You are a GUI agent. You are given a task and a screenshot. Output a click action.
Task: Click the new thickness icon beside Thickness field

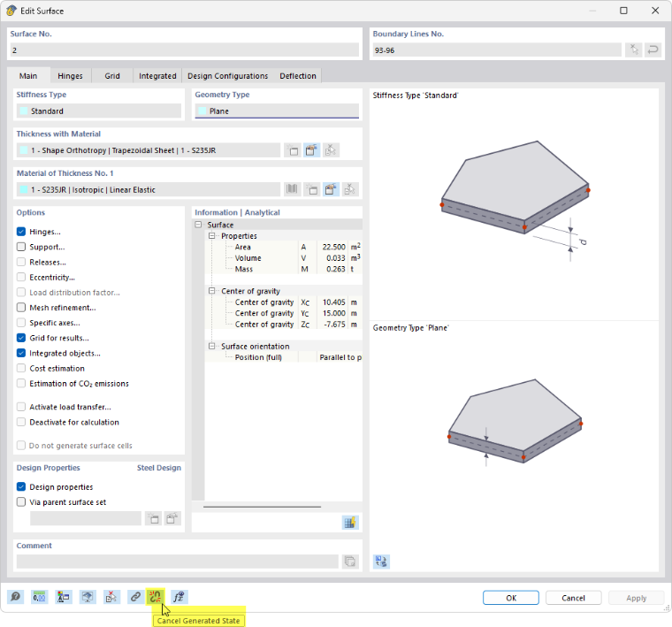point(293,150)
